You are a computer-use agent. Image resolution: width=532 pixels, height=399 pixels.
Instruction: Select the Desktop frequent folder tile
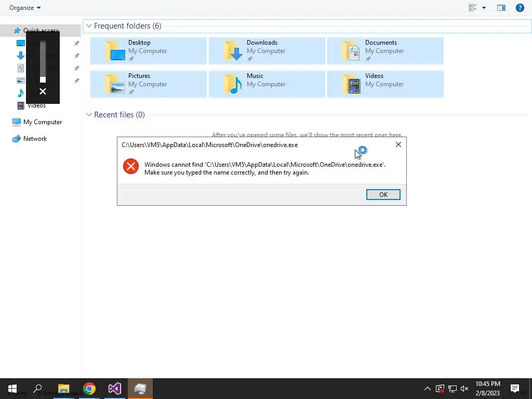(x=148, y=50)
